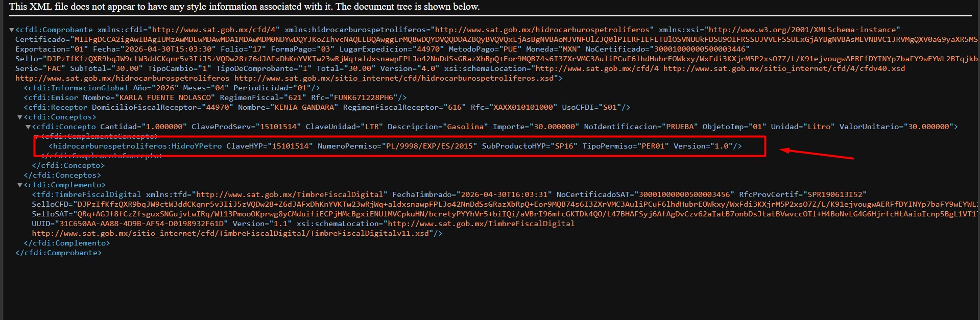Click the LugarExpedicion="44970" attribute

[391, 49]
